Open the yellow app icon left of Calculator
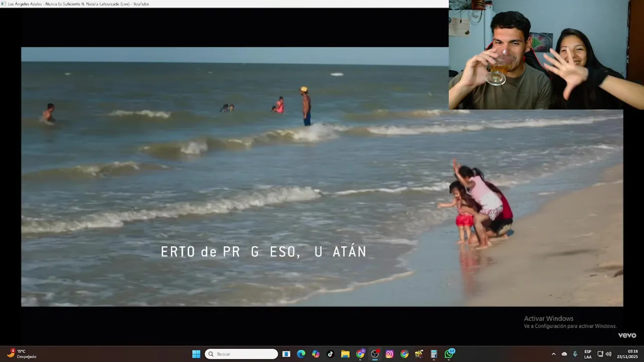This screenshot has width=644, height=362. click(419, 354)
